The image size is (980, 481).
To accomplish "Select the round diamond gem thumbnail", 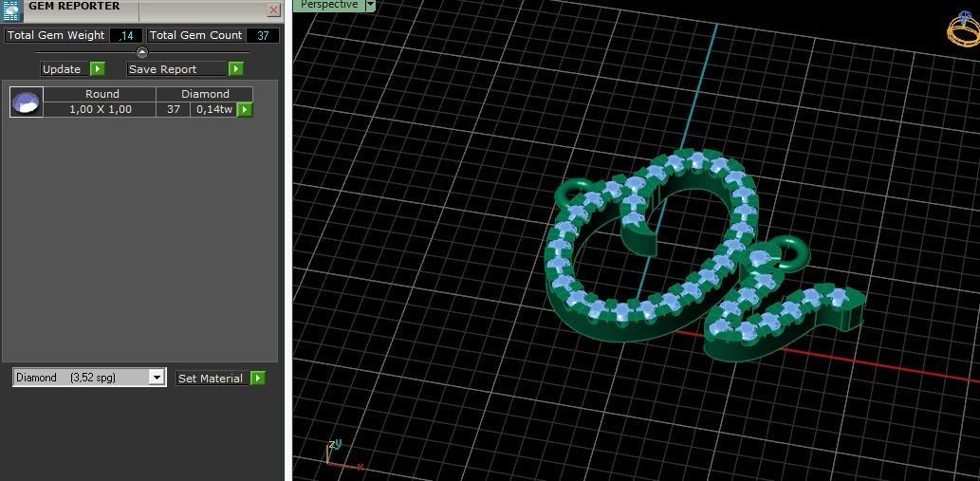I will (x=27, y=102).
